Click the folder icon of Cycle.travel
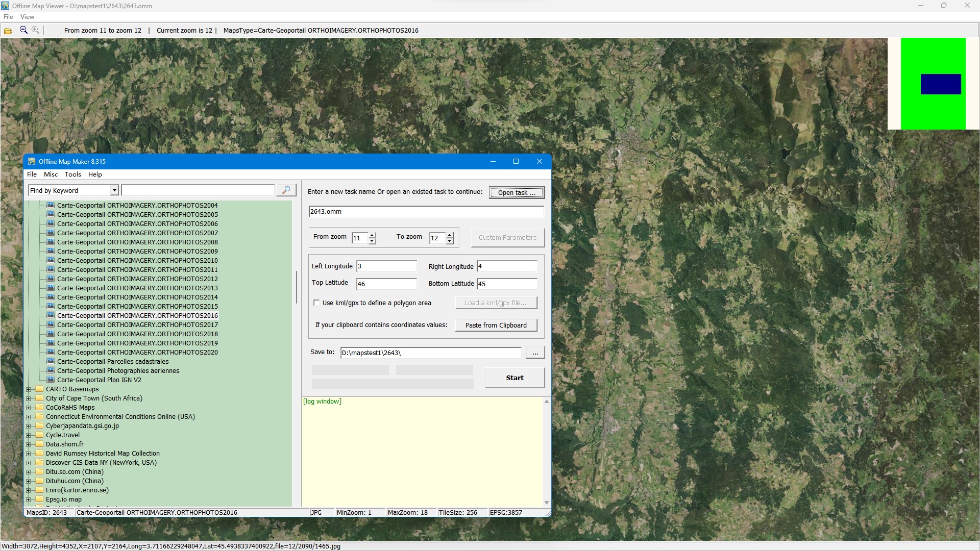Image resolution: width=980 pixels, height=551 pixels. pyautogui.click(x=39, y=435)
